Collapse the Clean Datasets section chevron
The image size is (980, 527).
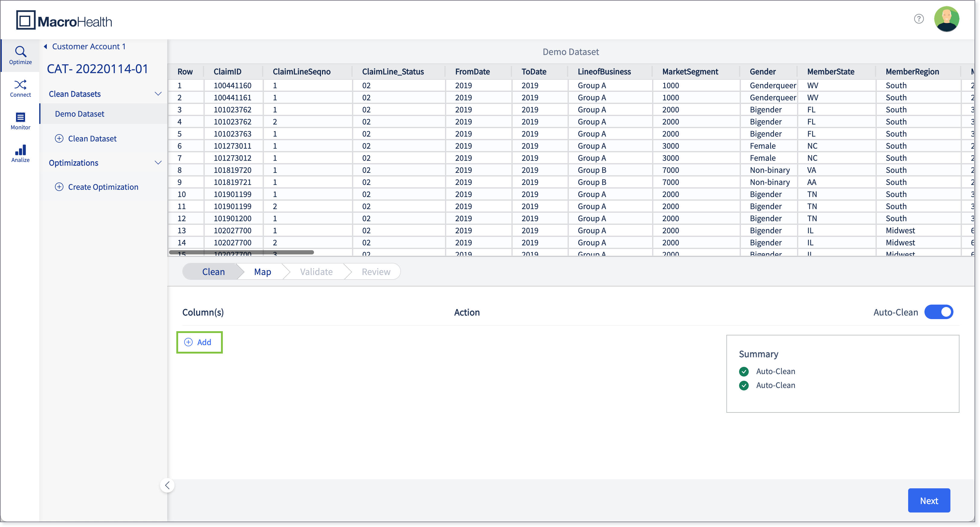click(158, 94)
